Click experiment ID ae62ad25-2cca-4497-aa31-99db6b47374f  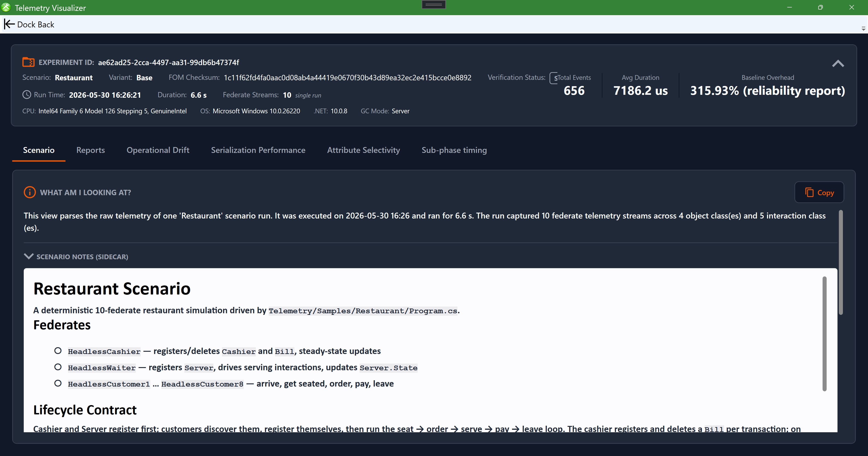tap(168, 62)
